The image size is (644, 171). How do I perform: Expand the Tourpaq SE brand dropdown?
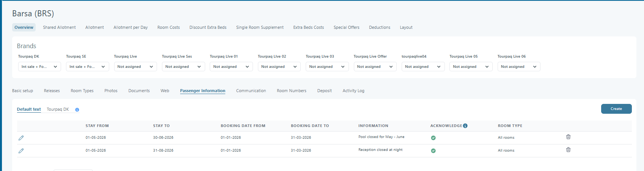coord(87,67)
